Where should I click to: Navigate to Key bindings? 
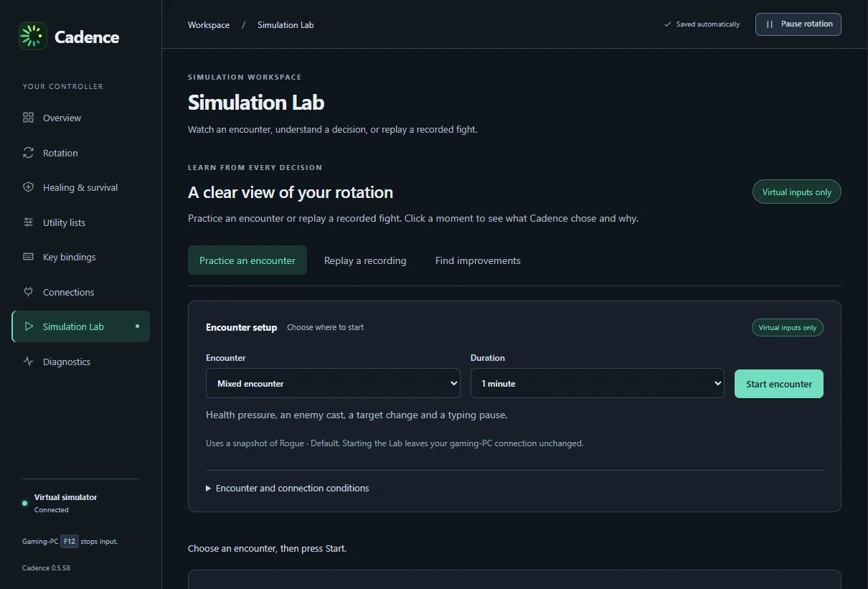pyautogui.click(x=80, y=257)
